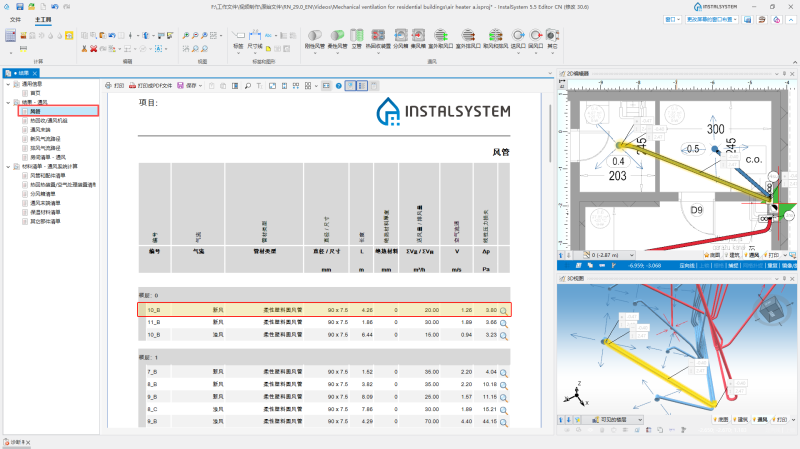The width and height of the screenshot is (800, 449).
Task: Switch to the 主工具 ribbon tab
Action: pos(43,19)
